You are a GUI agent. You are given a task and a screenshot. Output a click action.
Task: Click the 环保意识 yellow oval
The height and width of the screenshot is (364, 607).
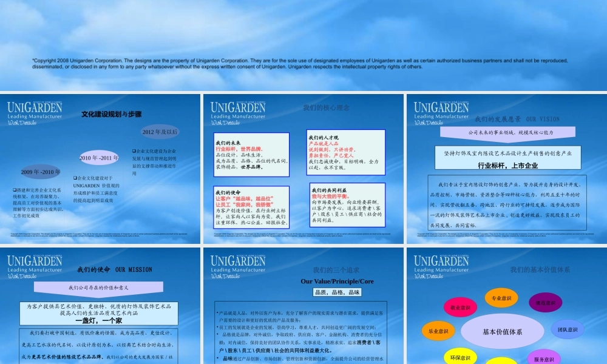460,357
